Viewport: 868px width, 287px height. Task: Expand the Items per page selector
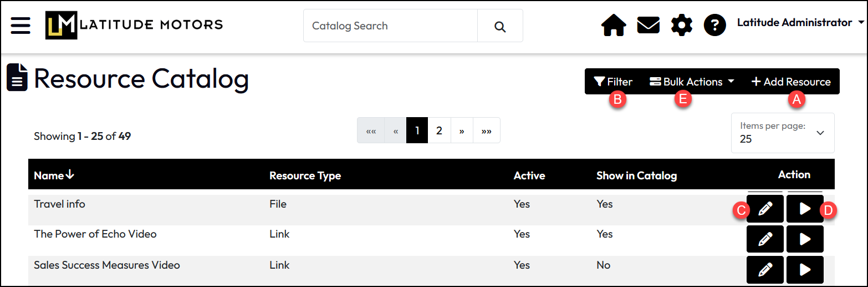pos(782,133)
